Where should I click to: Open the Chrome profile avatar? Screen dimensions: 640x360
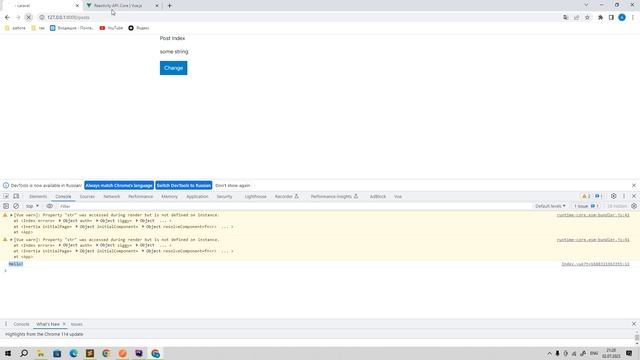622,17
